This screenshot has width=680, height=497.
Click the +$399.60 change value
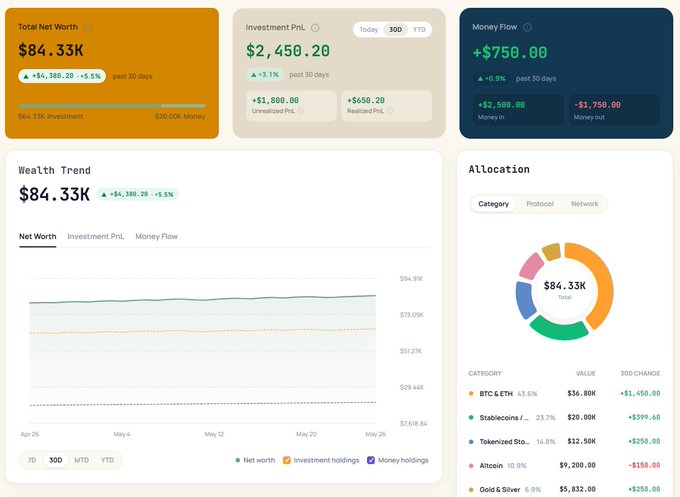click(644, 418)
